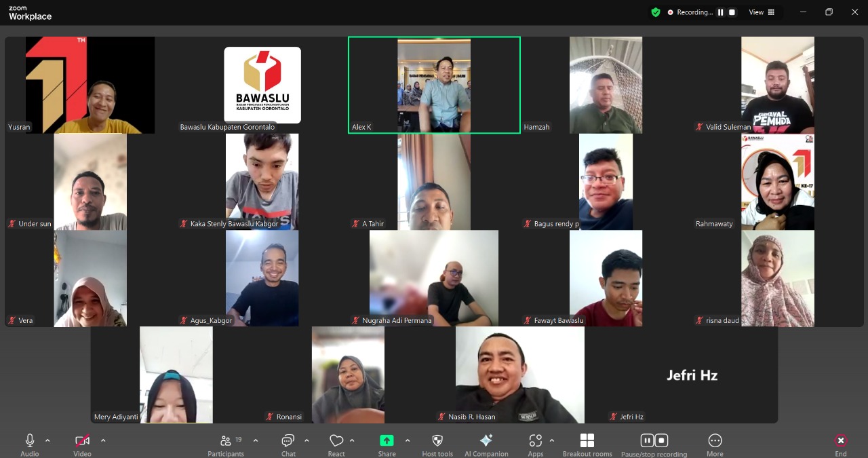
Task: Open Breakout rooms
Action: [x=587, y=441]
